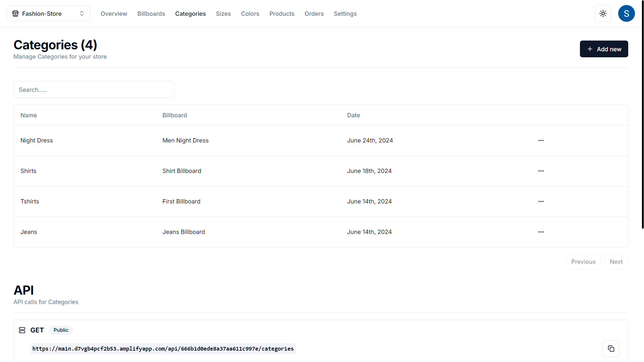Click the June 24th, 2024 date cell
This screenshot has width=644, height=362.
coord(370,140)
